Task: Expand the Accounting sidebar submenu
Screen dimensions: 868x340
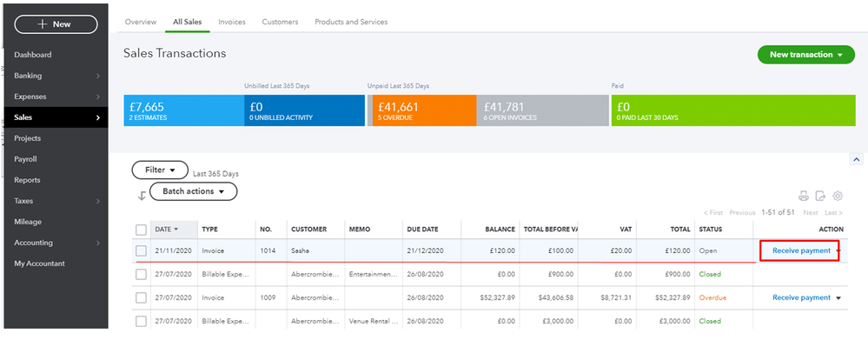Action: [97, 243]
